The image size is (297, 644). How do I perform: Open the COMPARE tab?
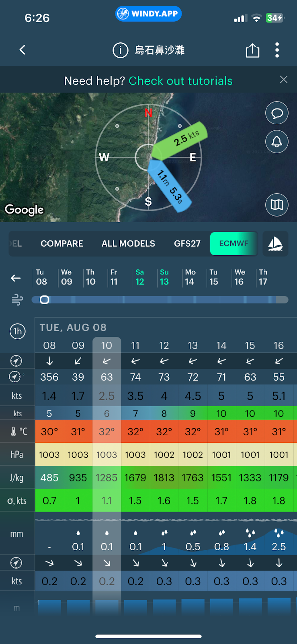[x=62, y=244]
